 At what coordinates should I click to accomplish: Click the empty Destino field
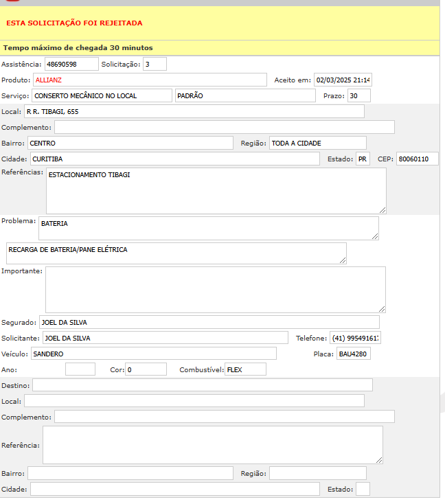[x=202, y=385]
